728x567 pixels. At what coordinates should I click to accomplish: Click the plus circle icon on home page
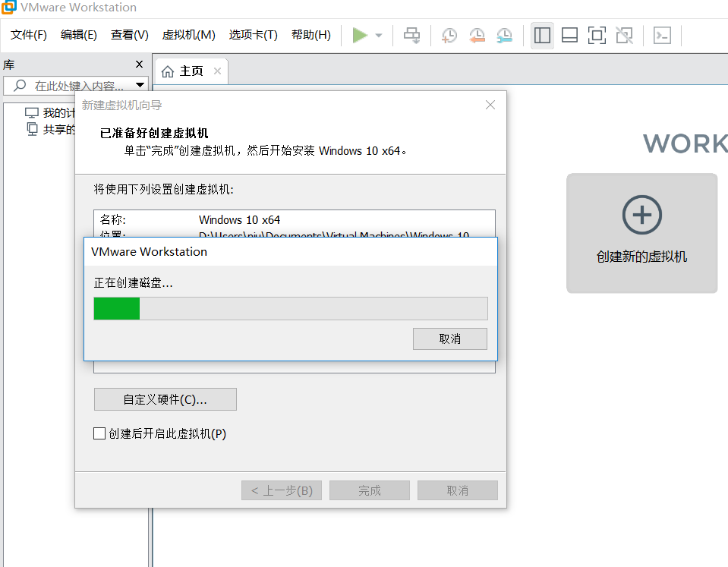tap(642, 215)
